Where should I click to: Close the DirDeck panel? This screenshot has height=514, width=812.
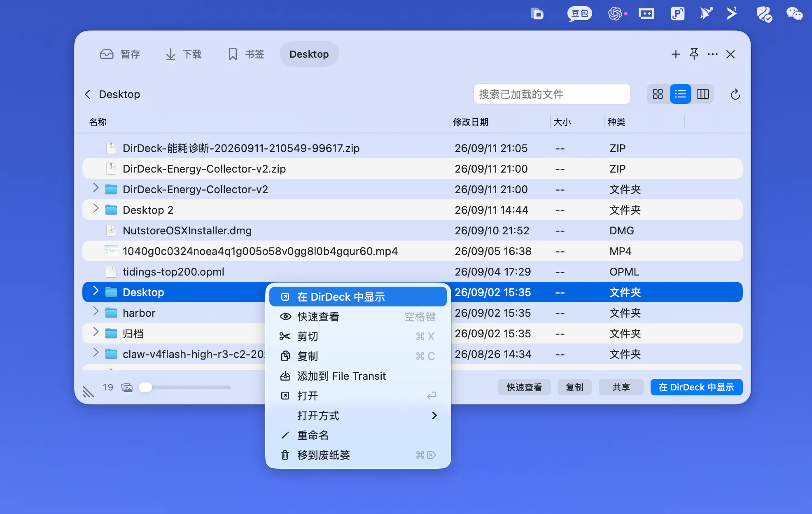[731, 54]
